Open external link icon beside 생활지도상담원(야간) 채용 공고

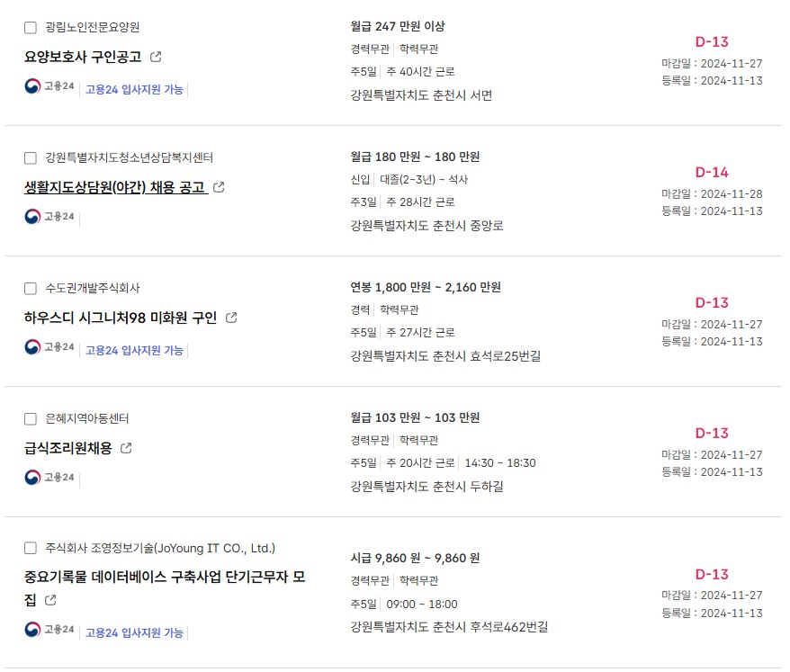tap(219, 187)
